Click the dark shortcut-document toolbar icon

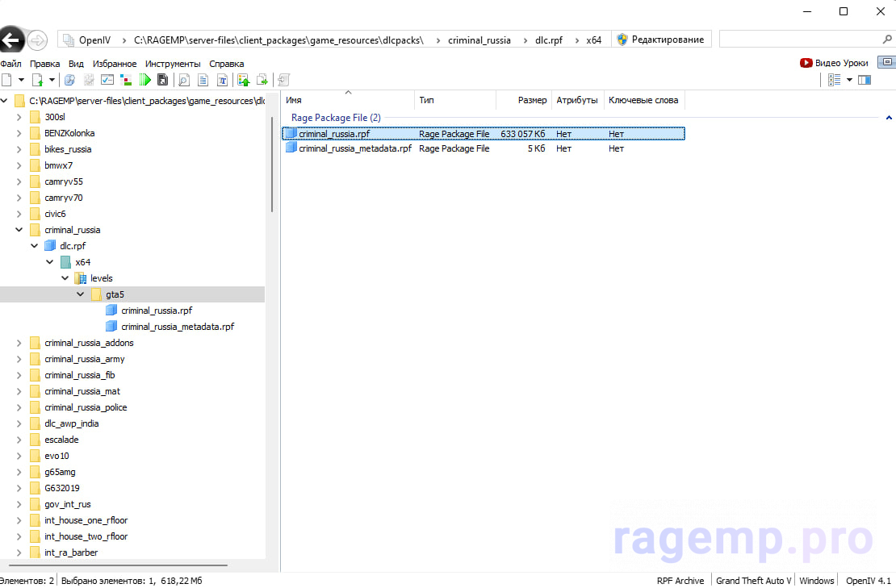coord(163,80)
